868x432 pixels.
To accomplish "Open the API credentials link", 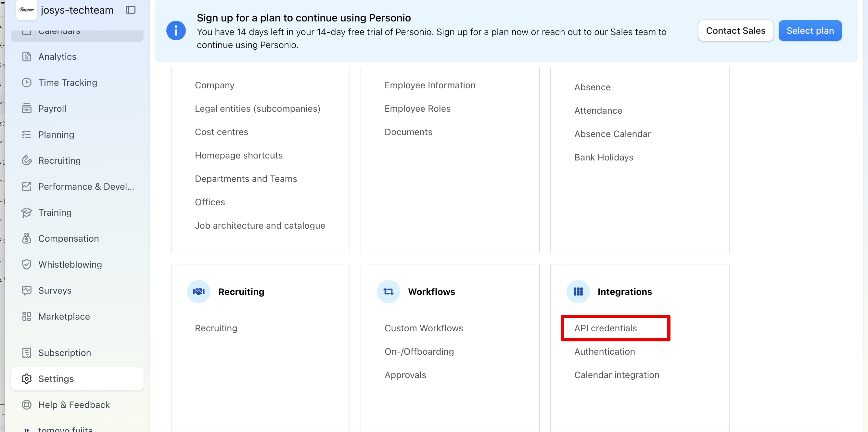I will click(605, 328).
